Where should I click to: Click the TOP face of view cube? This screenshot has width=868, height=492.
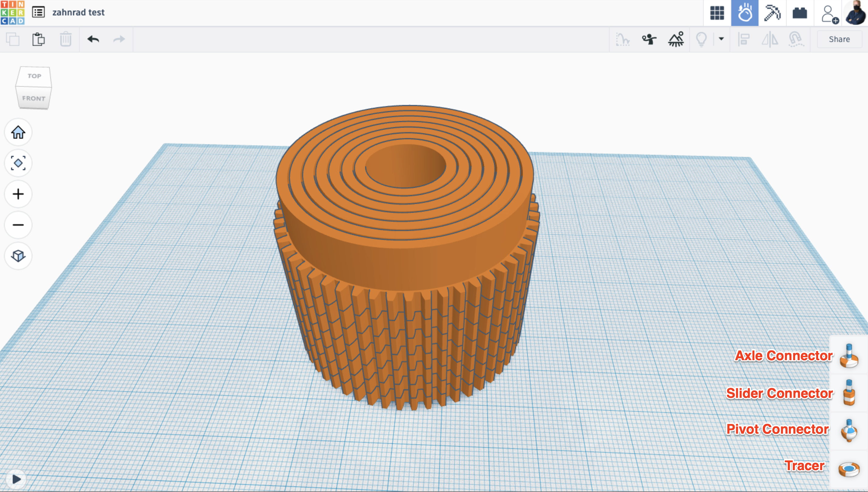click(x=34, y=76)
